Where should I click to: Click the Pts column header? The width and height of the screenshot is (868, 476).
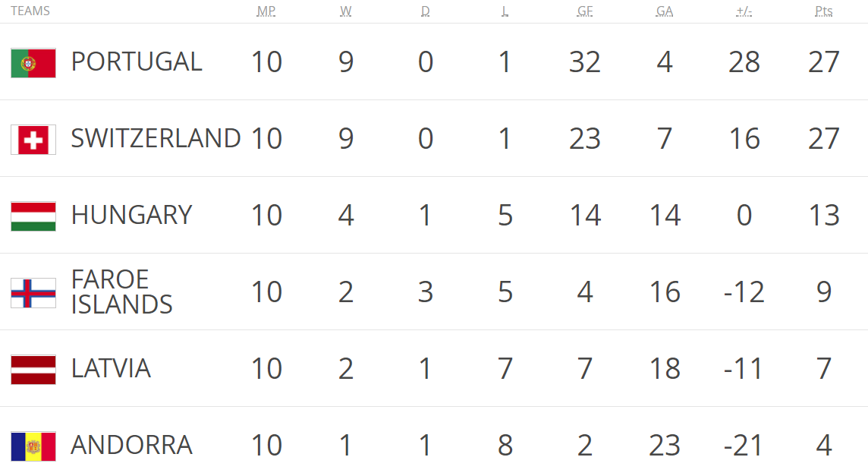(824, 11)
